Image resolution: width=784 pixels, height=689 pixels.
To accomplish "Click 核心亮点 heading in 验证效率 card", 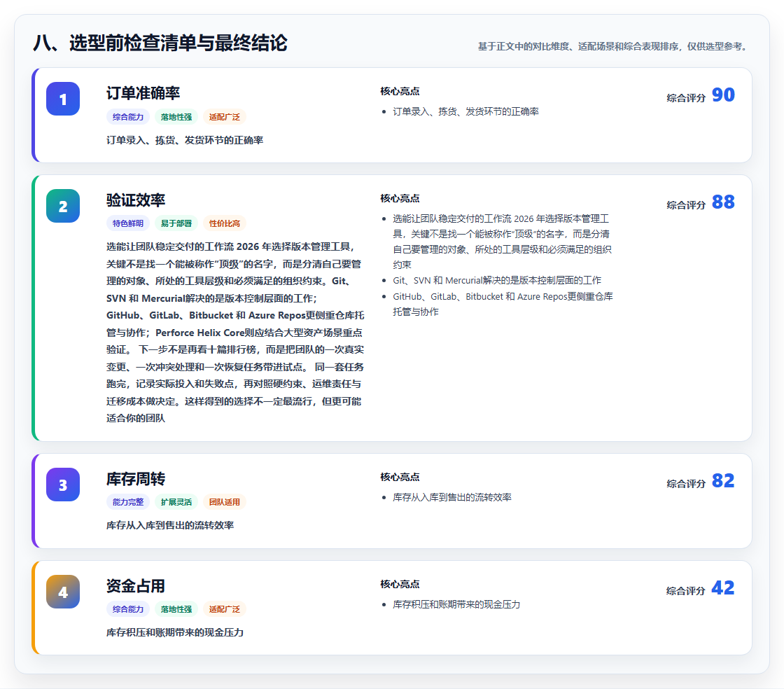I will (x=400, y=198).
